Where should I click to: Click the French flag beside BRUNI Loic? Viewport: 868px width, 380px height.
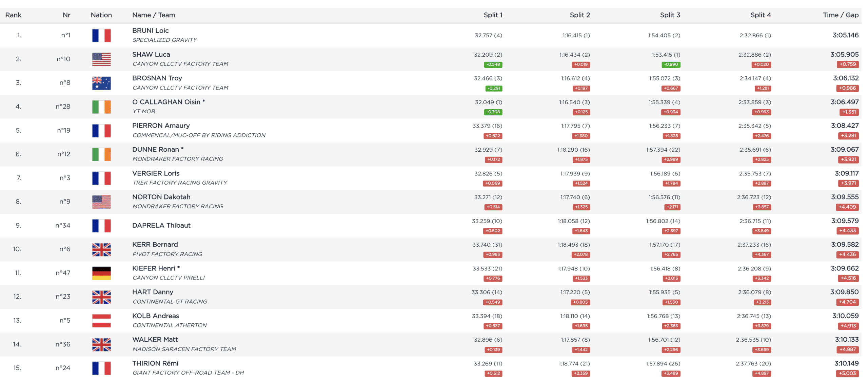pos(101,35)
